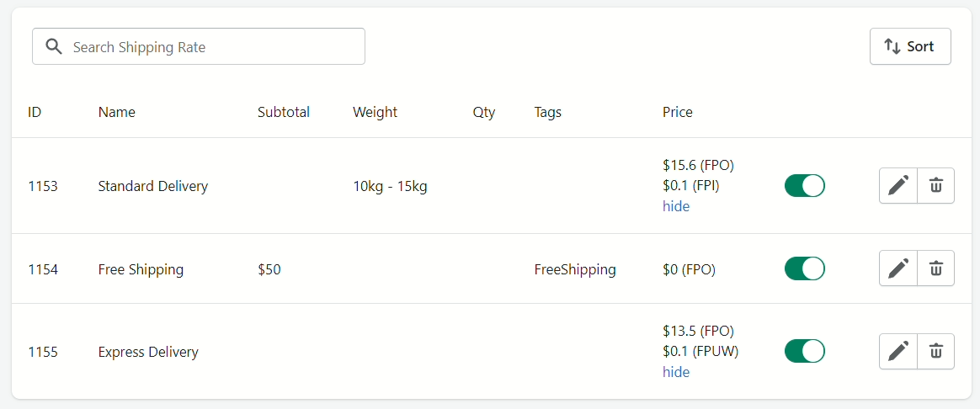Click the FreeShipping tag text
The image size is (980, 409).
coord(575,270)
